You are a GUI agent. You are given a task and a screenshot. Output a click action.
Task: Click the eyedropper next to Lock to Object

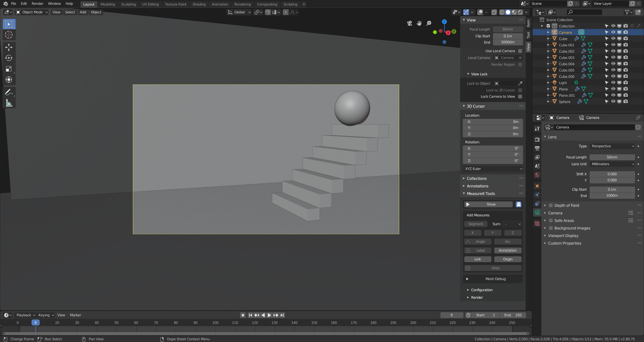pyautogui.click(x=520, y=83)
